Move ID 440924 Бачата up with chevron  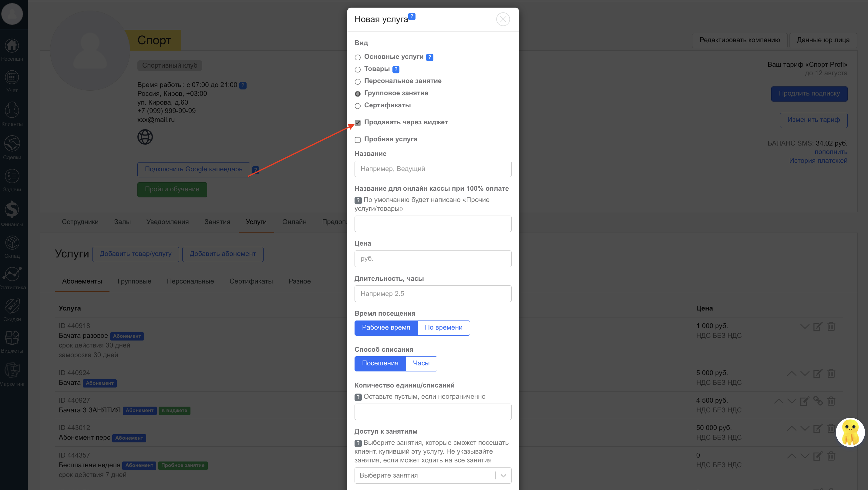(x=792, y=374)
